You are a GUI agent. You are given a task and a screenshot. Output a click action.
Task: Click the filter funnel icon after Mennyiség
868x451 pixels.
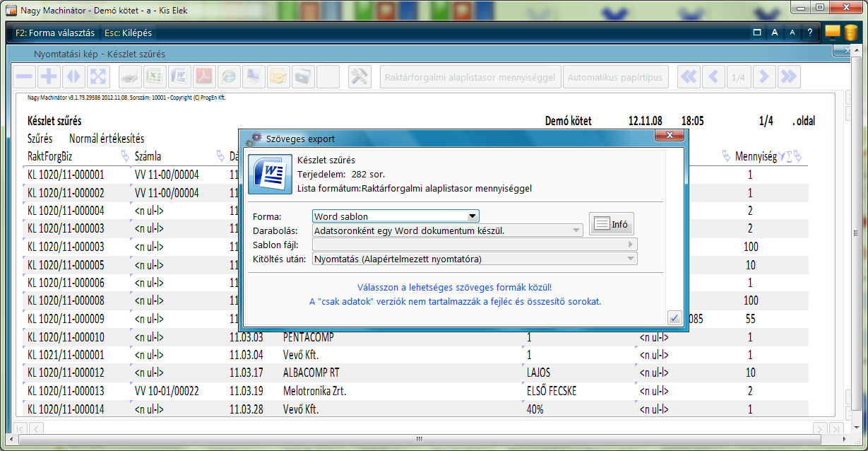pos(782,156)
